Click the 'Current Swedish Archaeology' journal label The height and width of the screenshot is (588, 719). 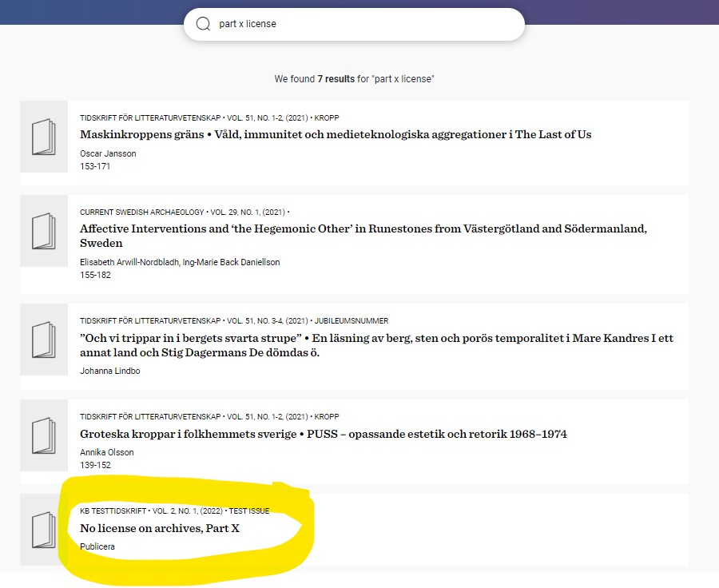[x=142, y=213]
